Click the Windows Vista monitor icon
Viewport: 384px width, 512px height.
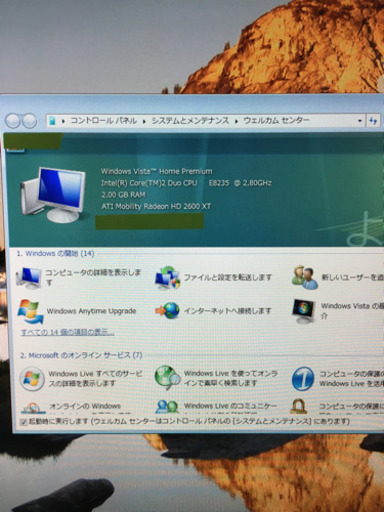click(303, 311)
